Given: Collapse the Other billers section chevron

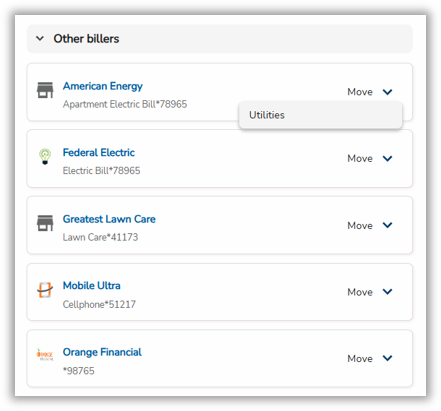Looking at the screenshot, I should click(40, 38).
